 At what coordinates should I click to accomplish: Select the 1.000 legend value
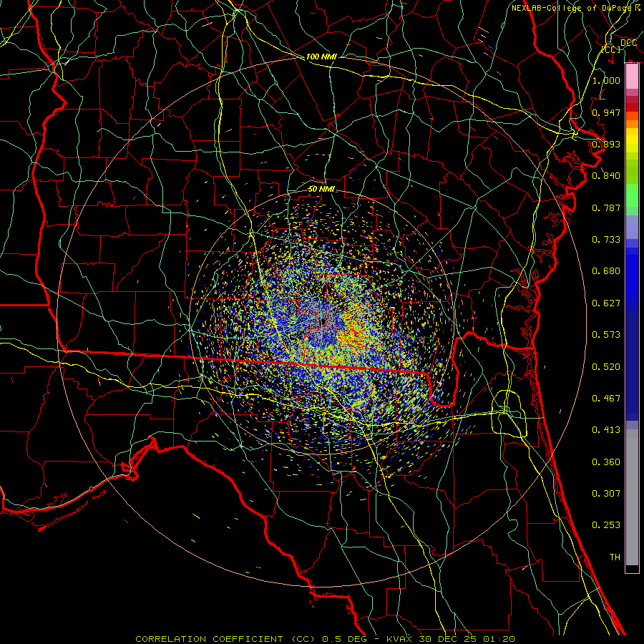pyautogui.click(x=606, y=80)
